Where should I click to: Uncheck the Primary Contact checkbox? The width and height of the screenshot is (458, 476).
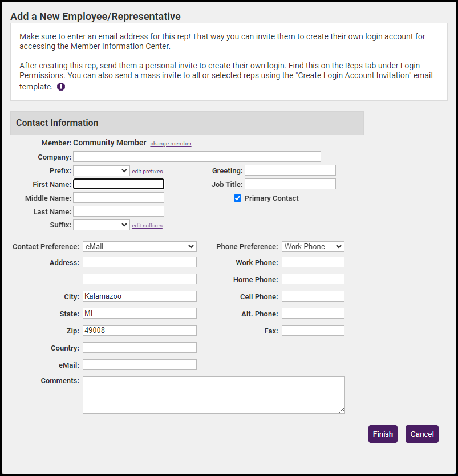pos(238,198)
